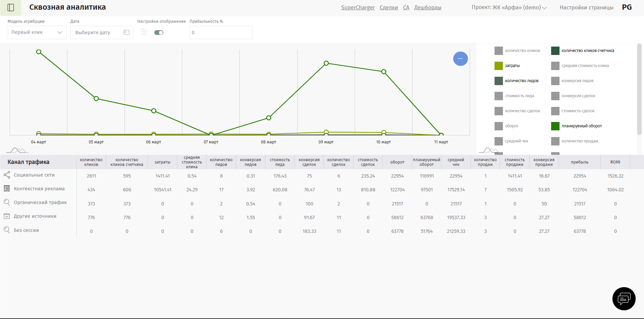The height and width of the screenshot is (319, 644).
Task: Click the legend panel vertical scrollbar
Action: (639, 89)
